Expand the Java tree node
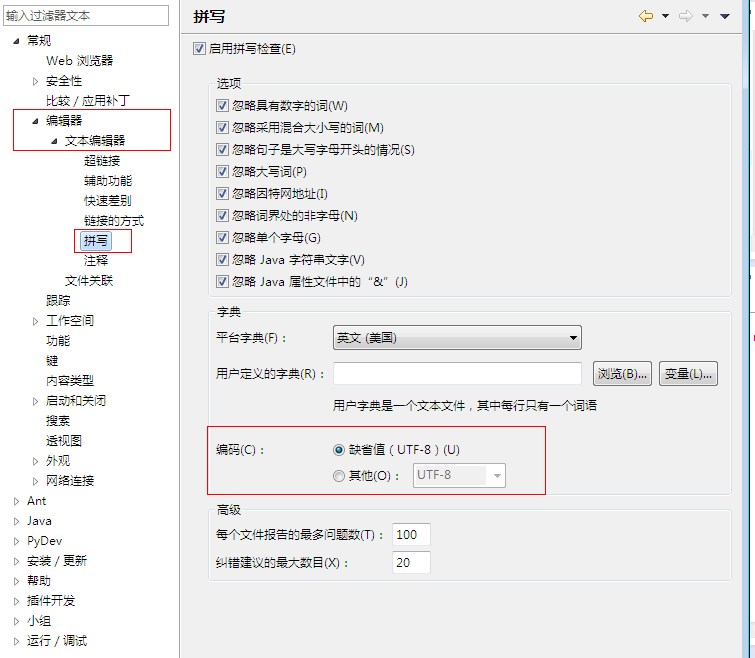The image size is (755, 658). pos(16,521)
